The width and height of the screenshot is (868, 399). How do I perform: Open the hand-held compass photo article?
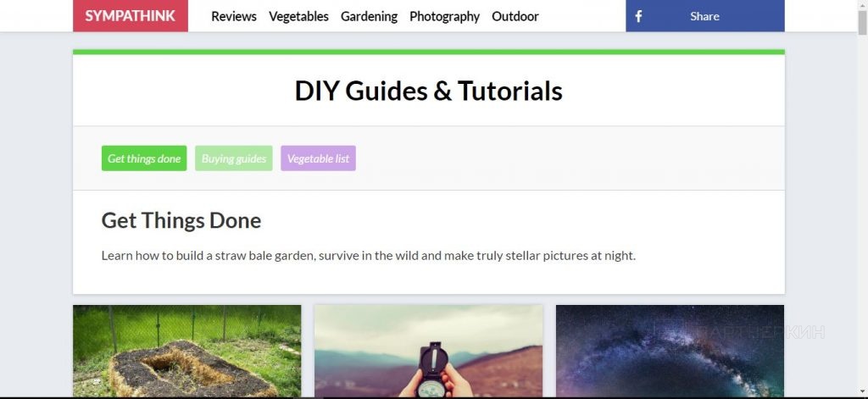(428, 351)
